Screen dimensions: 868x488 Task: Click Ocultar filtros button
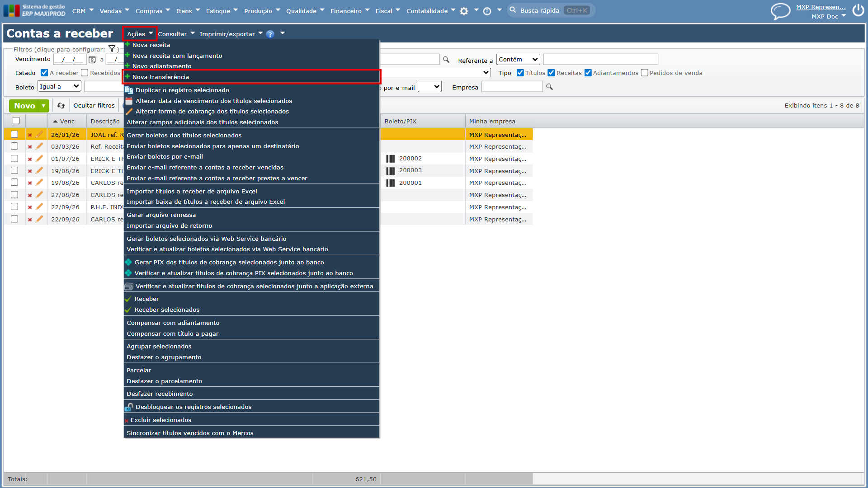coord(94,105)
